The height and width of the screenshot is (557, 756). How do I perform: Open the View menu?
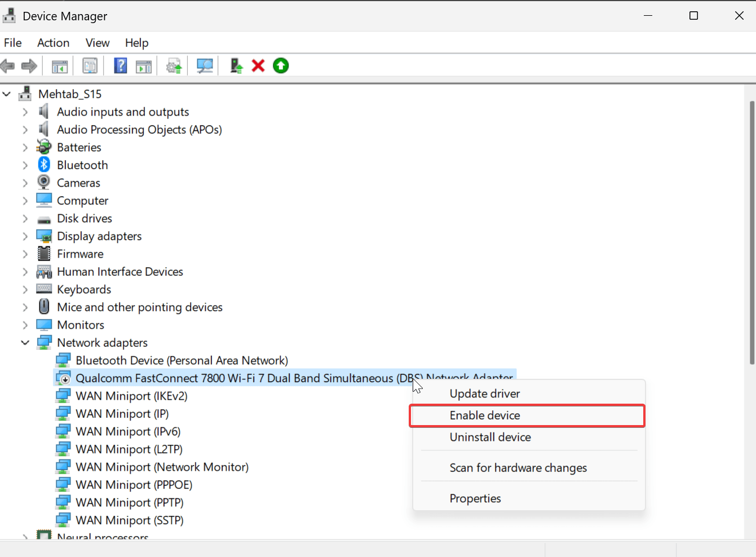click(98, 43)
